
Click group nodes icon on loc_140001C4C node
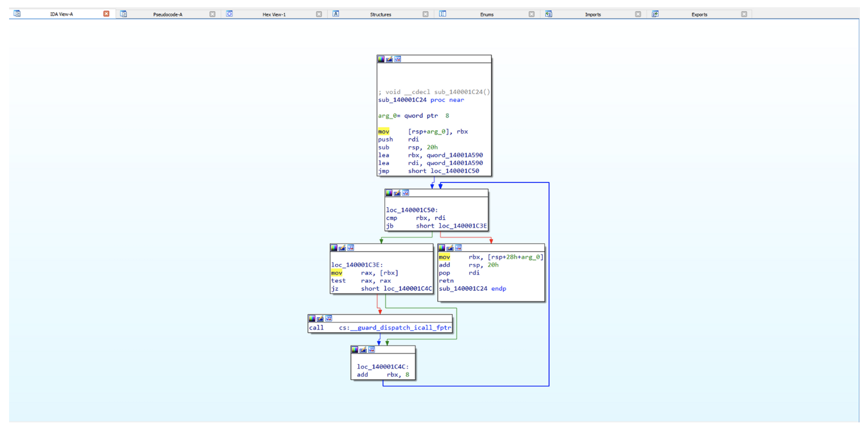click(372, 350)
